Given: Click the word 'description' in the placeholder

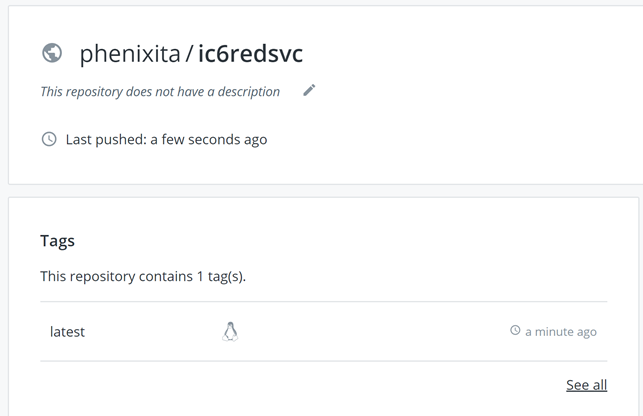Looking at the screenshot, I should [x=245, y=91].
